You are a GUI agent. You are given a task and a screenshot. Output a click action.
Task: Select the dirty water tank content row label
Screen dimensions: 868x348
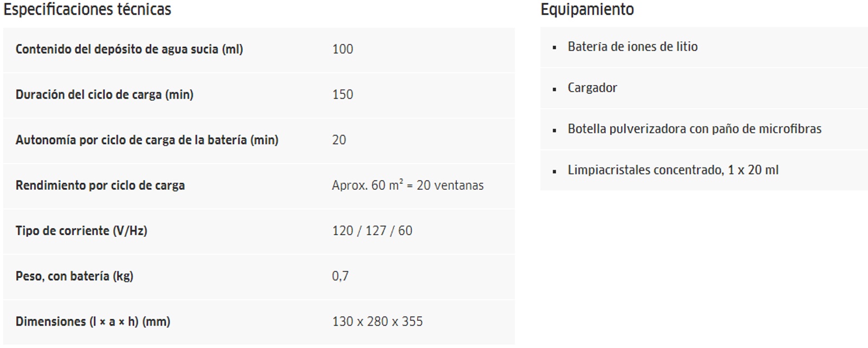pos(129,49)
